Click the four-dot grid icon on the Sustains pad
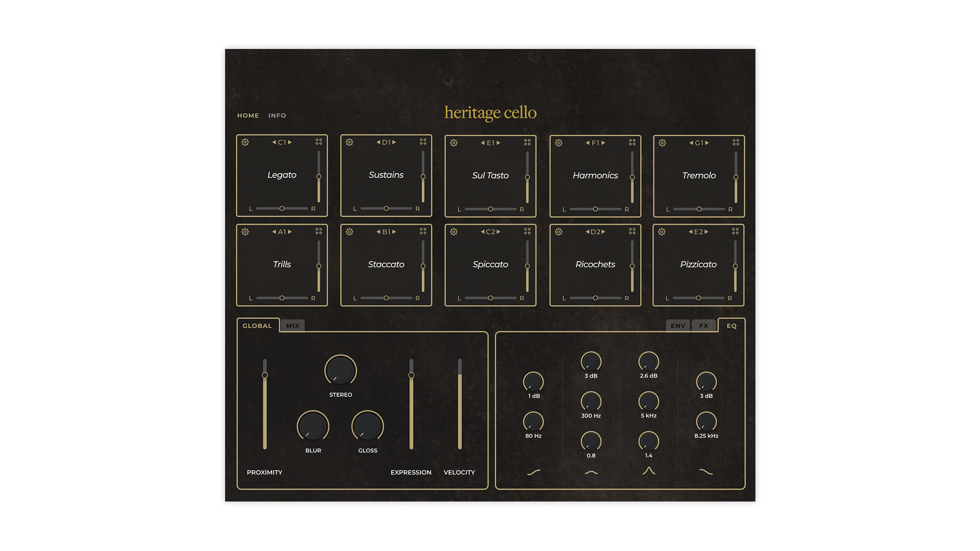This screenshot has width=980, height=551. [423, 142]
